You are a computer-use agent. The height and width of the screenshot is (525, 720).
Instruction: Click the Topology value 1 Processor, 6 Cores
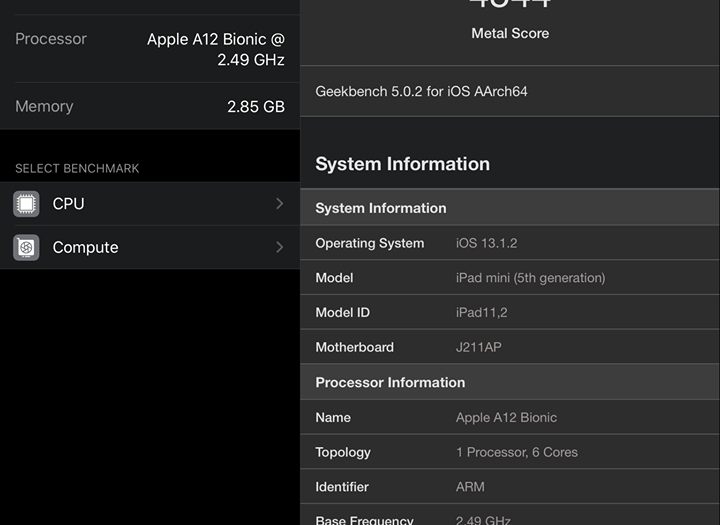(x=516, y=452)
